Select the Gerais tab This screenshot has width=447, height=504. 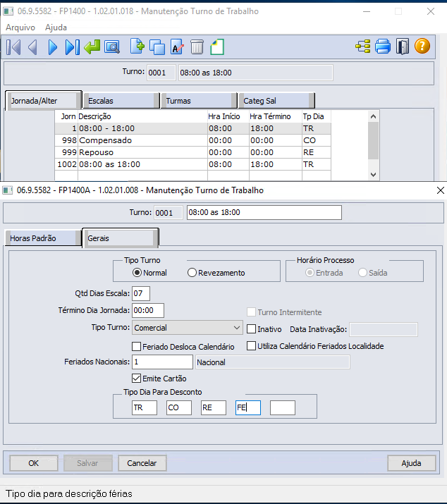click(121, 238)
